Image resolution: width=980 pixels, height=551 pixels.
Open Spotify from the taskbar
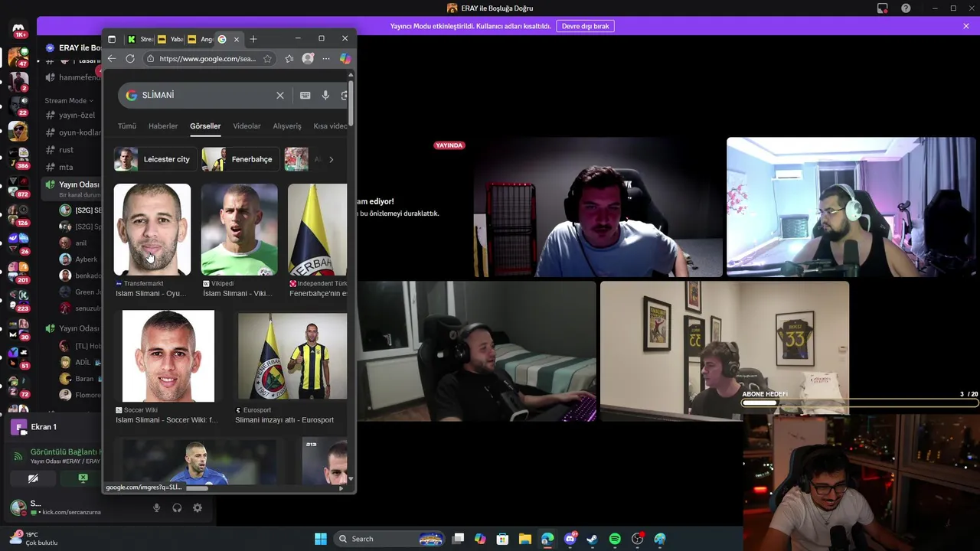click(615, 539)
